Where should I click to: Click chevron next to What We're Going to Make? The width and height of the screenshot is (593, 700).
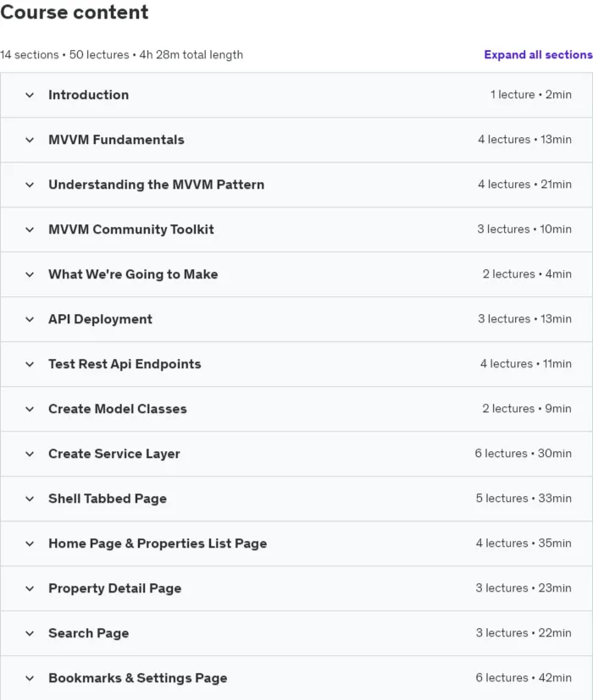tap(30, 274)
